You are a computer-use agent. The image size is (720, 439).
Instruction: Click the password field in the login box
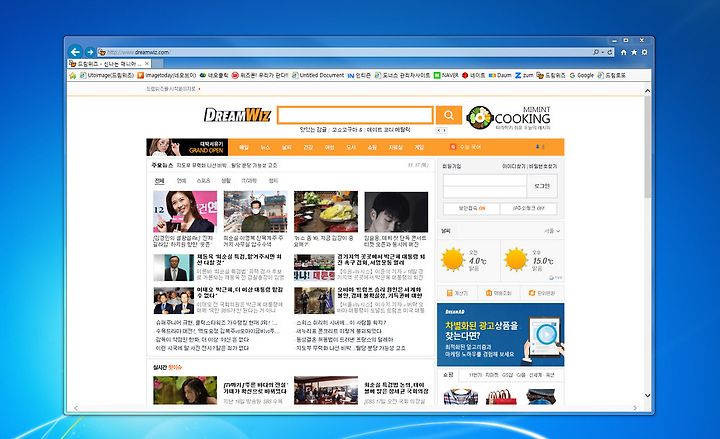tap(485, 192)
